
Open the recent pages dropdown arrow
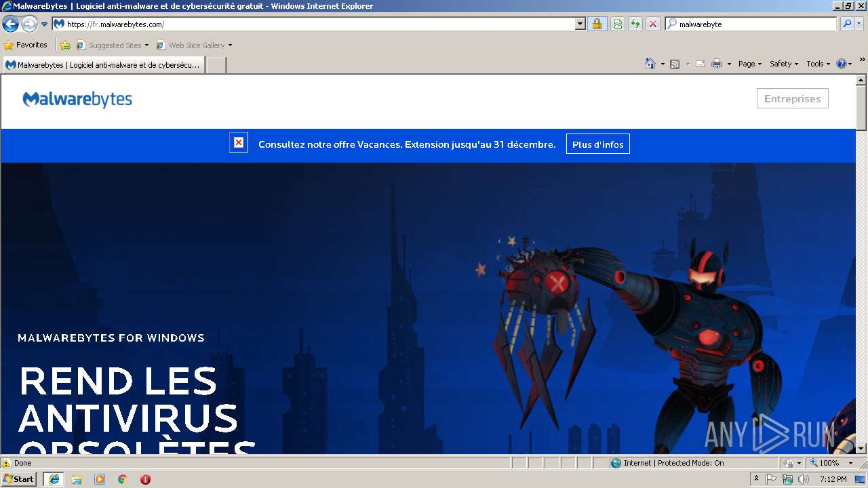[45, 24]
